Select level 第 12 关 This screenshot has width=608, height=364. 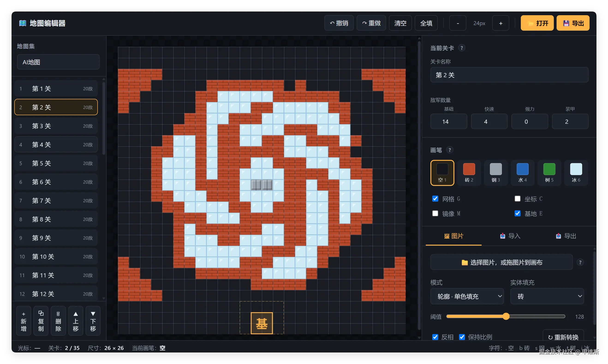[56, 293]
